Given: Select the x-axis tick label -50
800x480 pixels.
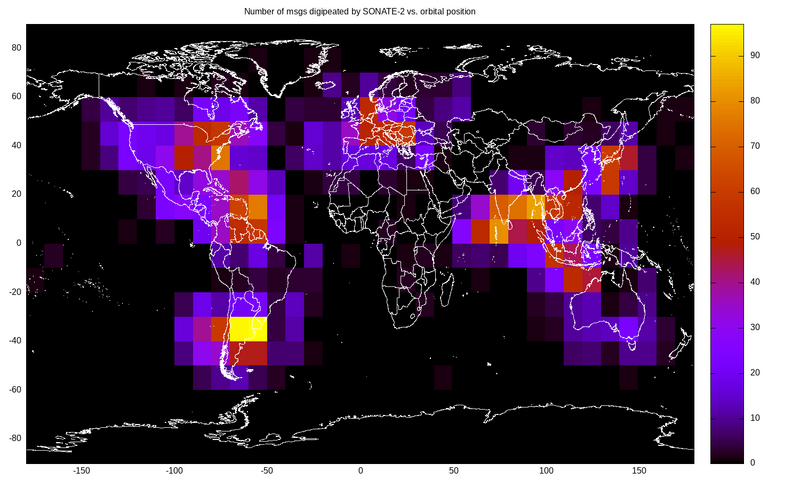Looking at the screenshot, I should tap(267, 470).
